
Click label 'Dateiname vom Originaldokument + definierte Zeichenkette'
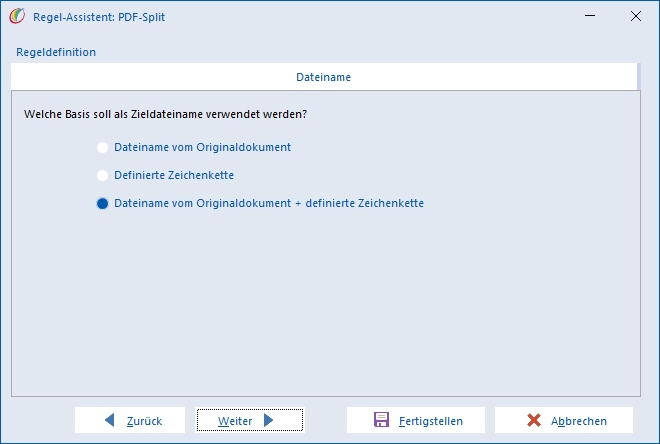[x=269, y=203]
